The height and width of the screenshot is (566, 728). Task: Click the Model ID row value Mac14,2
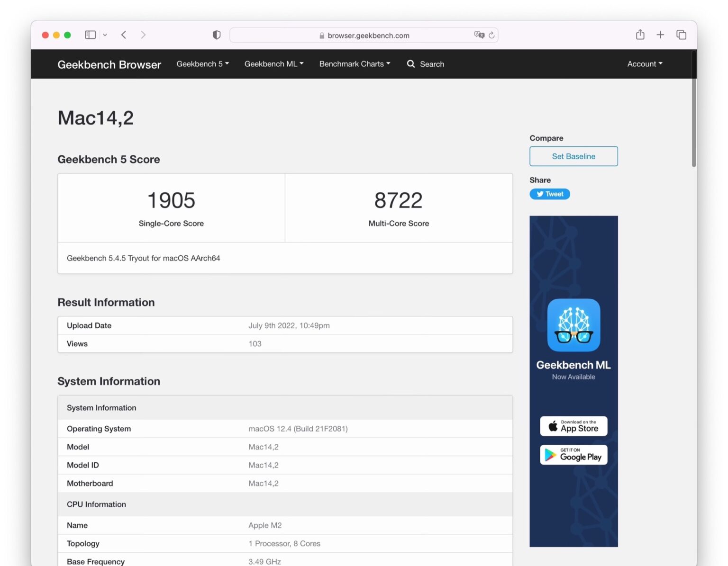coord(264,465)
